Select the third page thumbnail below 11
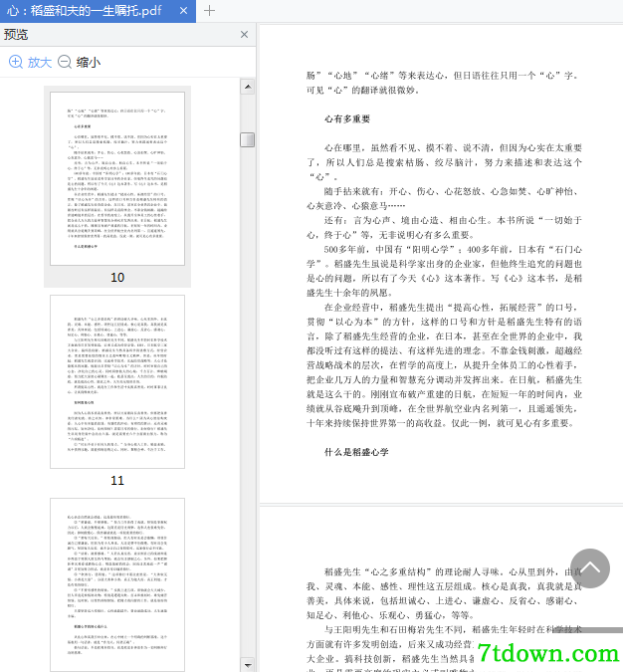Viewport: 623px width, 672px height. [117, 584]
